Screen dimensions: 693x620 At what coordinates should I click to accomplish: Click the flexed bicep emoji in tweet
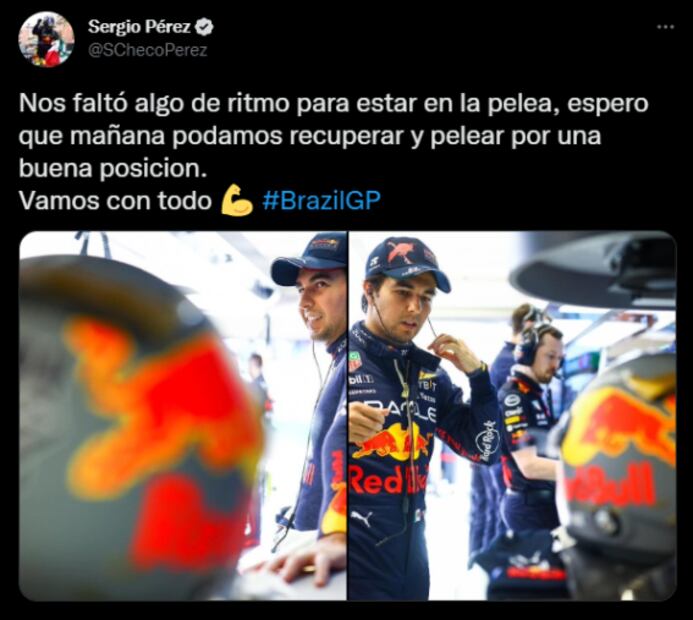236,200
